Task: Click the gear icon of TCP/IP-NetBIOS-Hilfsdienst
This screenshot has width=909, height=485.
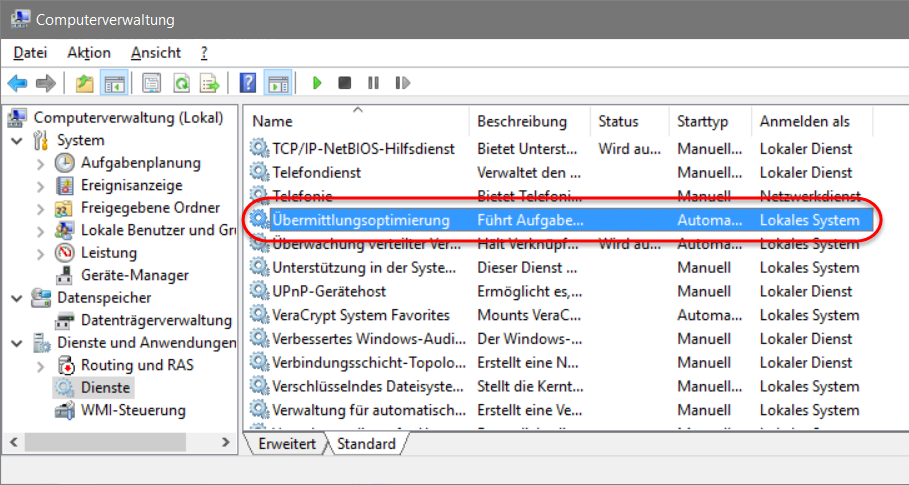Action: [x=259, y=148]
